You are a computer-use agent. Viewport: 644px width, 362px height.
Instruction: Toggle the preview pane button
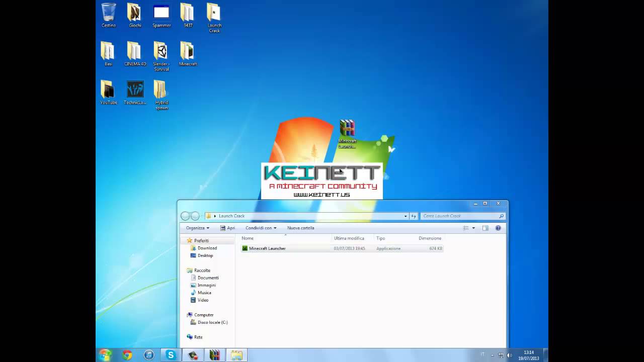486,228
